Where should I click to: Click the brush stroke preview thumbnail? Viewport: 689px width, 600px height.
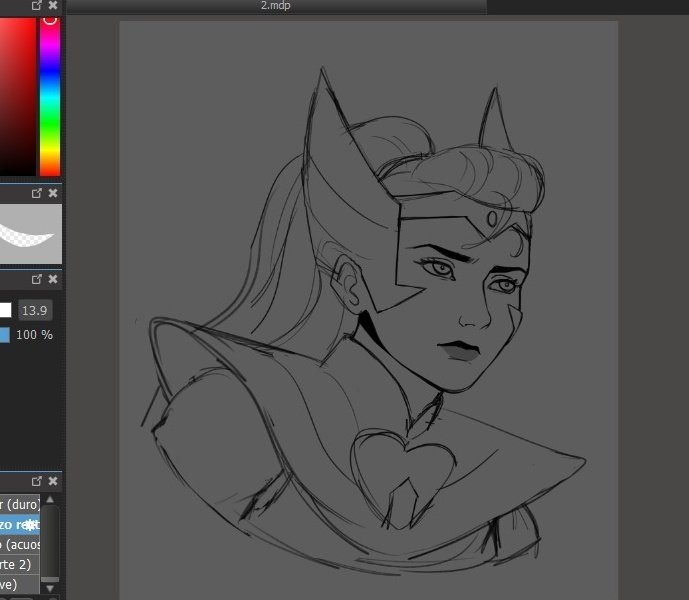click(31, 234)
